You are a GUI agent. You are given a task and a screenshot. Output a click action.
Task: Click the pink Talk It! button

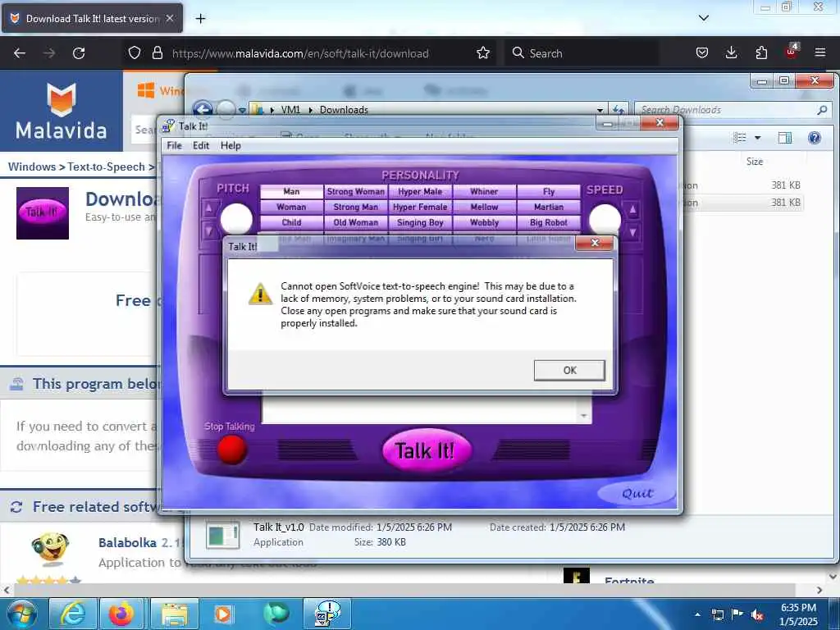427,450
